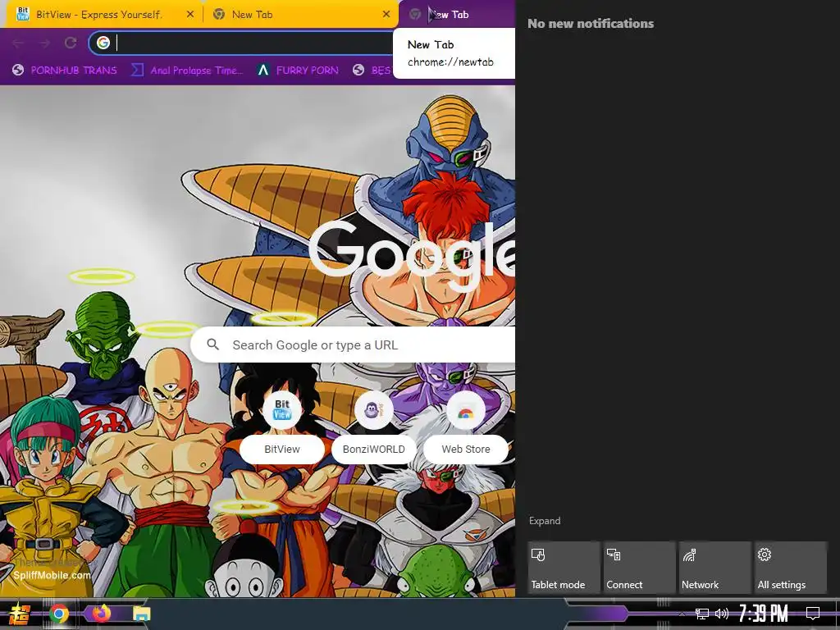840x630 pixels.
Task: Select the active purple New Tab tab
Action: (458, 15)
